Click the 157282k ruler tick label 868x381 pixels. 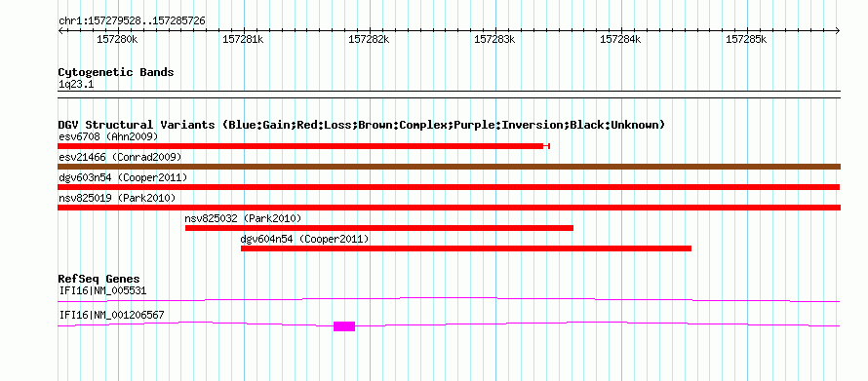[370, 39]
